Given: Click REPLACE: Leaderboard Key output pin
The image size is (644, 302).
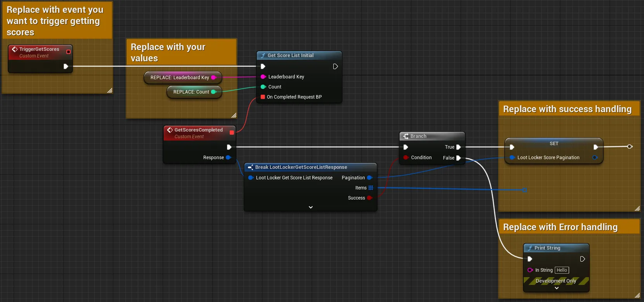Looking at the screenshot, I should point(213,78).
